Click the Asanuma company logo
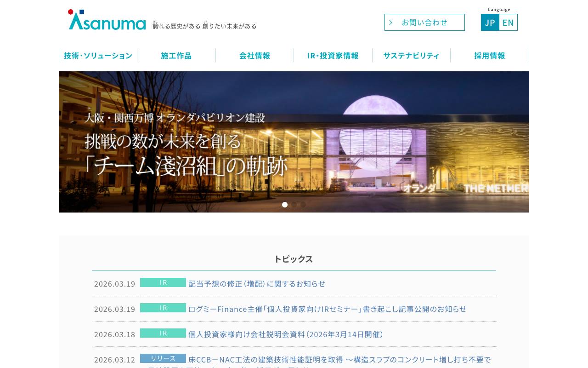 [x=107, y=19]
